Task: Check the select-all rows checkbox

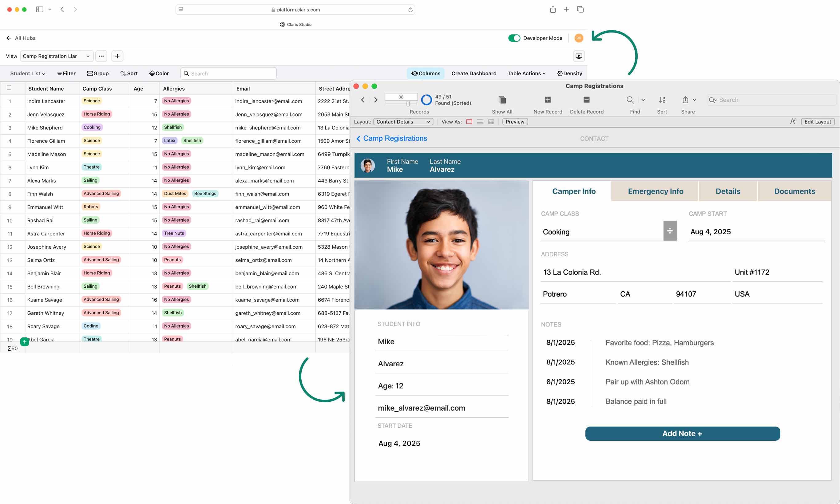Action: click(9, 88)
